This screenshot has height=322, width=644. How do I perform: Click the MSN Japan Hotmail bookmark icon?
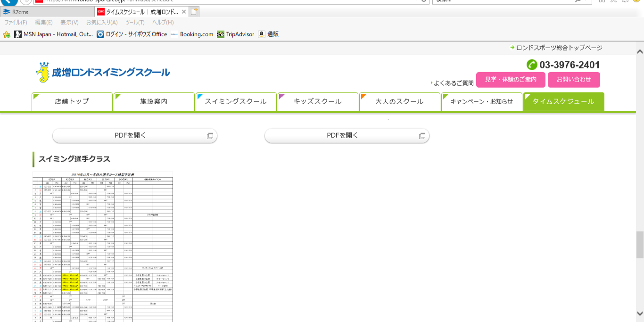[x=18, y=34]
